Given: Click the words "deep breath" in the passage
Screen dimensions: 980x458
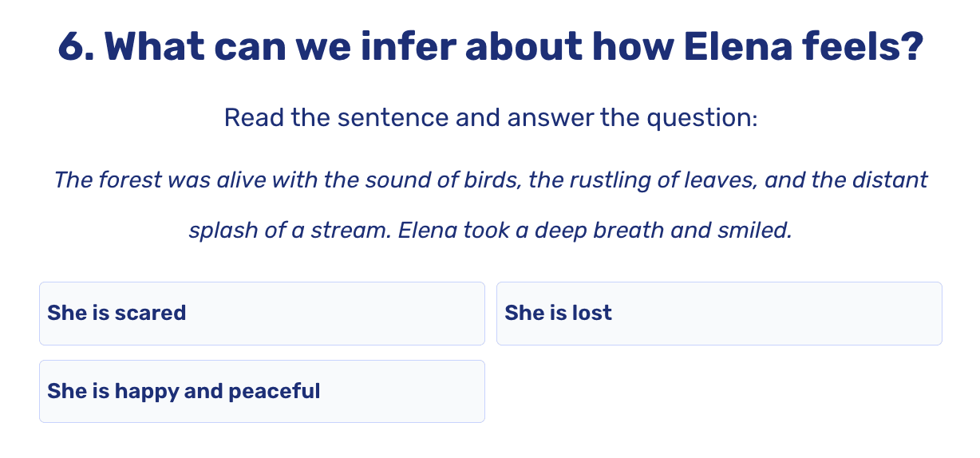Looking at the screenshot, I should pyautogui.click(x=599, y=231).
